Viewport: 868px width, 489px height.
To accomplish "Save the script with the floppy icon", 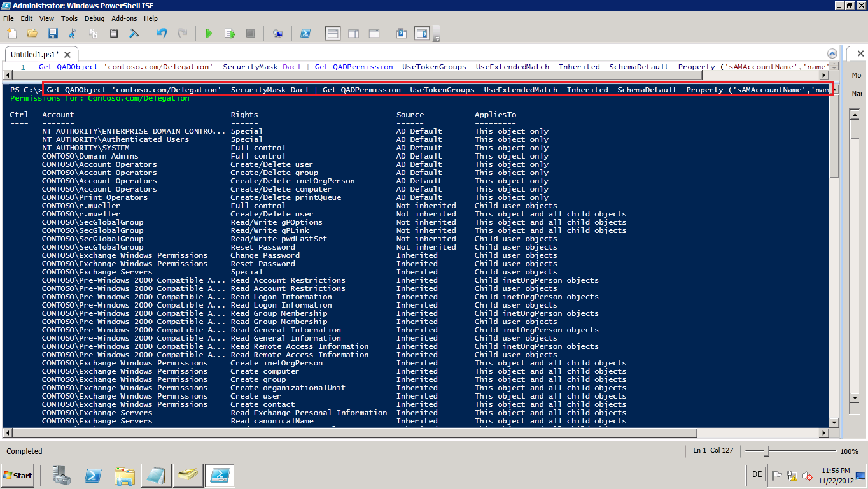I will click(x=53, y=33).
